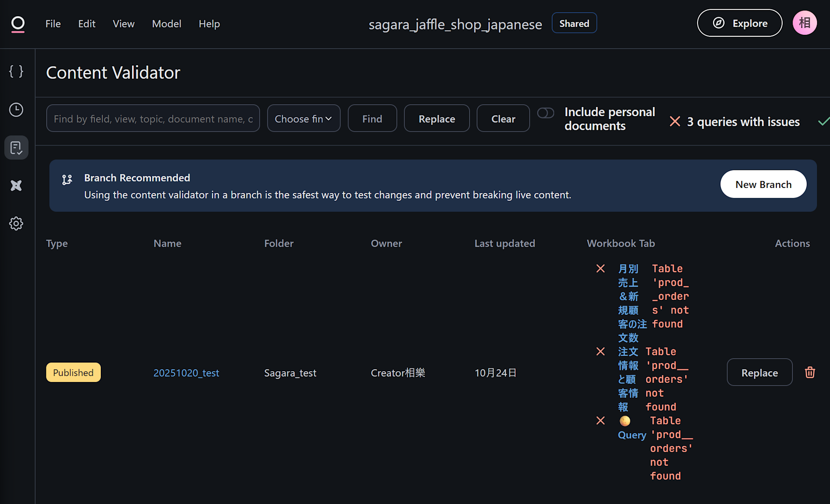Viewport: 830px width, 504px height.
Task: Expand the Choose find type dropdown
Action: tap(303, 119)
